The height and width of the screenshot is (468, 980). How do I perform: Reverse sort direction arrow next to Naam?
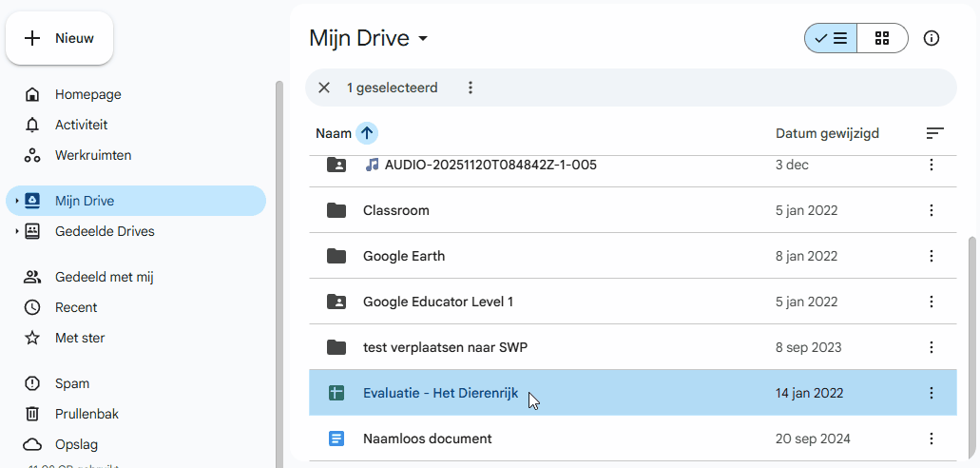(x=367, y=133)
